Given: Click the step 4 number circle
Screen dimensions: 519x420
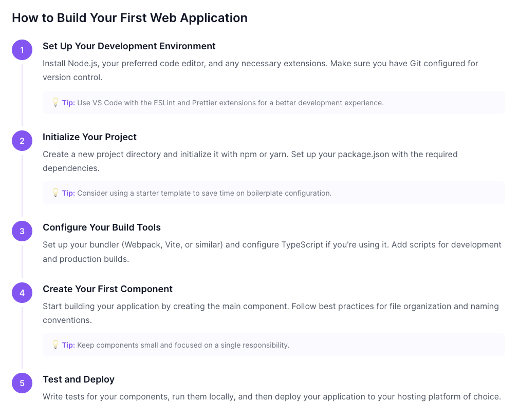Looking at the screenshot, I should point(22,293).
